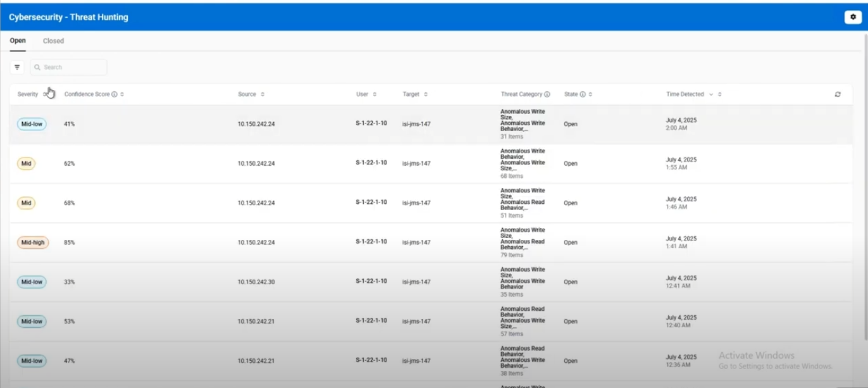Sort the User column
This screenshot has width=868, height=388.
[x=375, y=94]
